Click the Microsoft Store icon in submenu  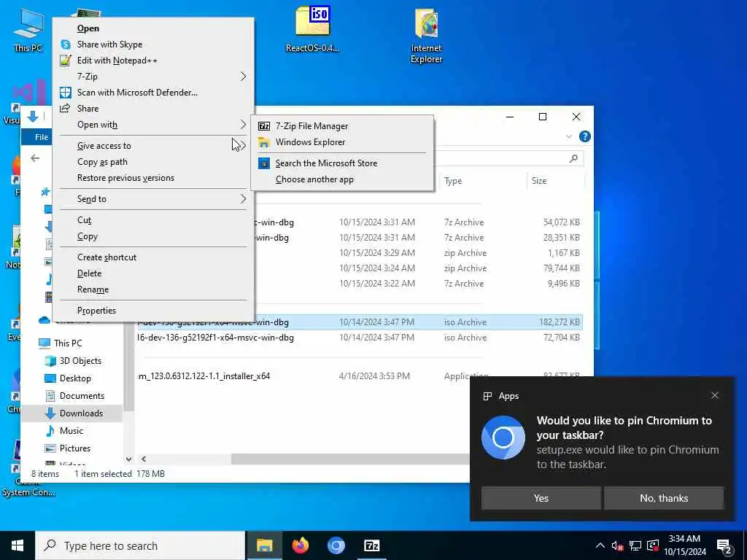point(264,163)
